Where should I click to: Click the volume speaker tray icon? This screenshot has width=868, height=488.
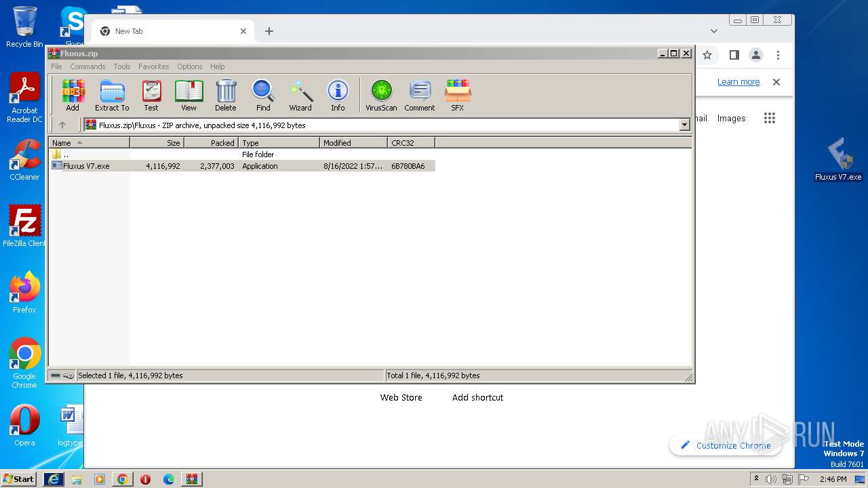771,479
